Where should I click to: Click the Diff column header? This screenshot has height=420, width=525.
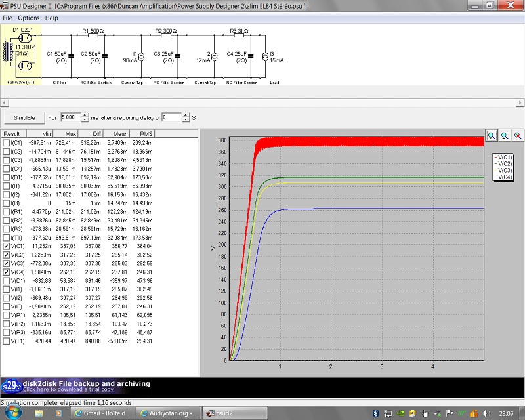91,134
